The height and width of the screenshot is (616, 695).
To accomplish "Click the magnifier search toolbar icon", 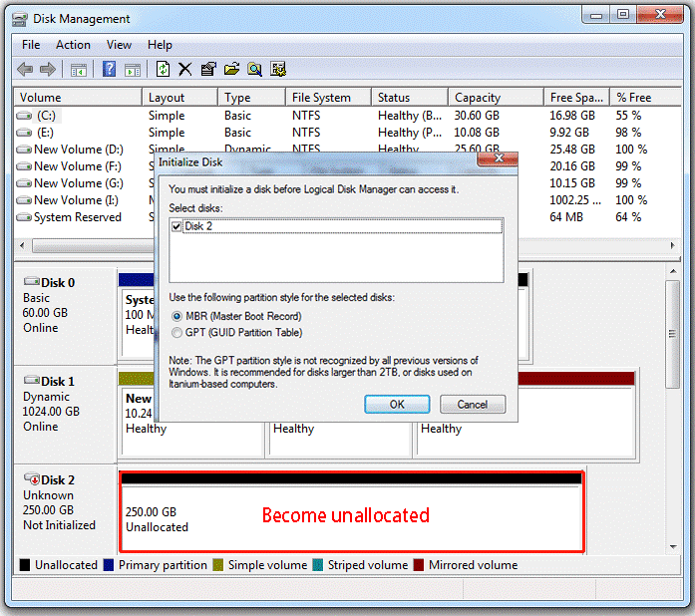I will point(254,69).
